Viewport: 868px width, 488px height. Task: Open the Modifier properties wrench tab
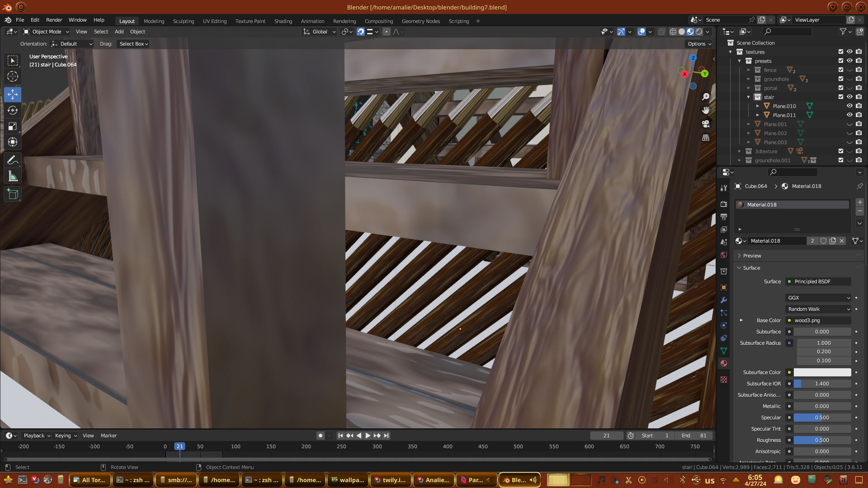[724, 300]
